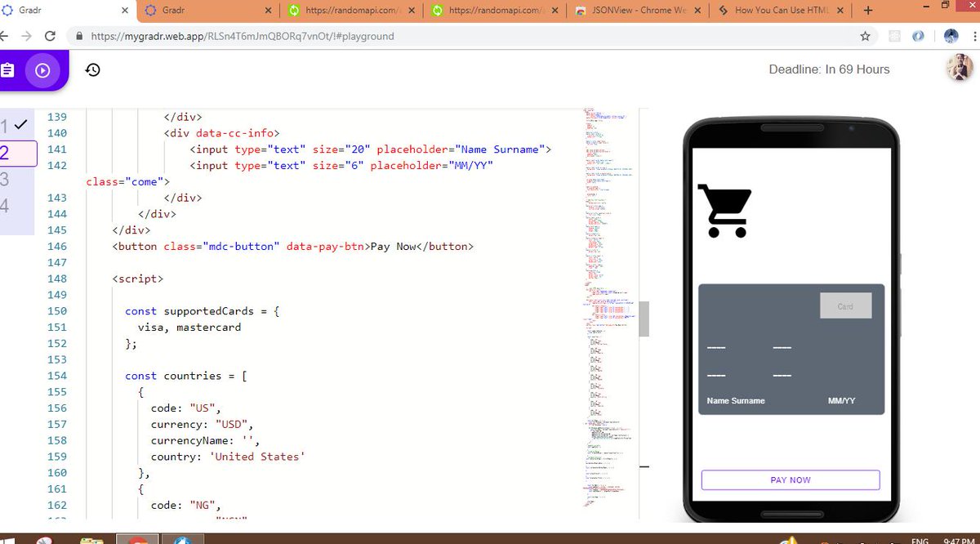The width and height of the screenshot is (980, 544).
Task: Focus the MM/YY expiry field on the card
Action: pos(841,401)
